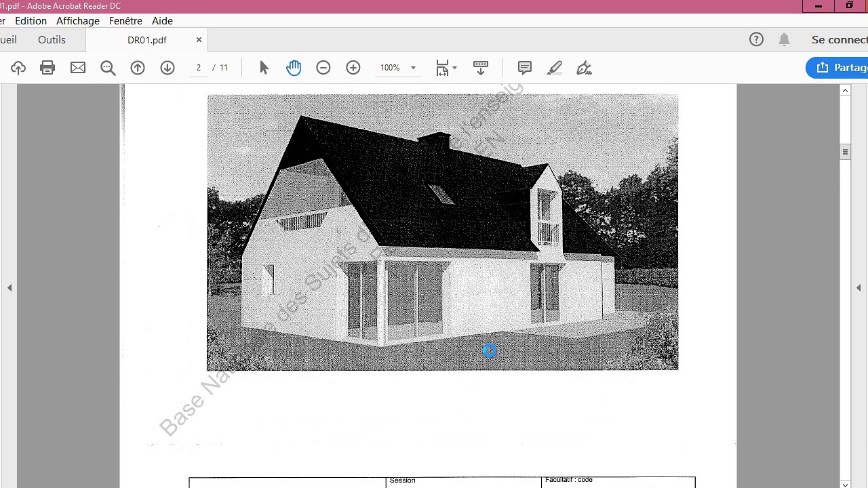Activate the hand pan tool
Screen dimensions: 868x488
[x=294, y=68]
